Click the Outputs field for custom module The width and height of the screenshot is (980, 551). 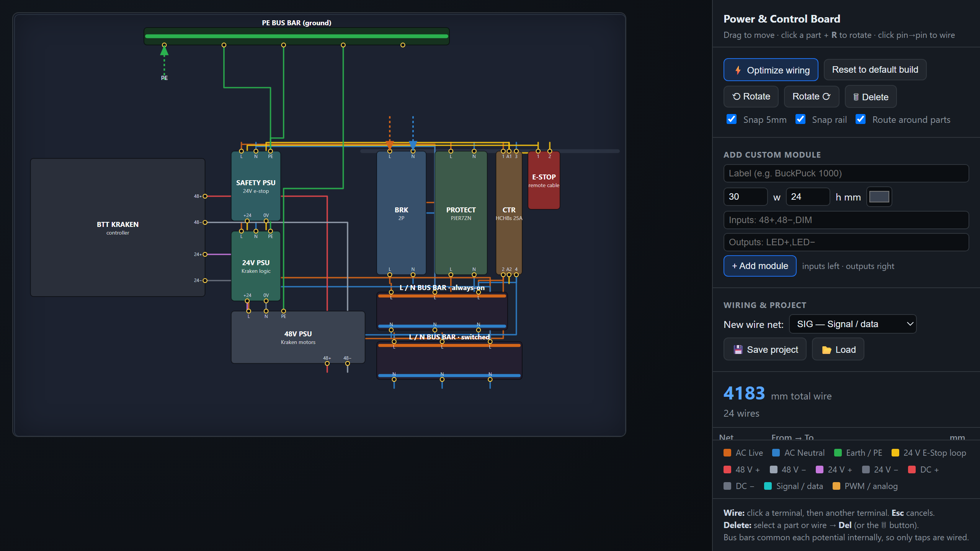846,242
